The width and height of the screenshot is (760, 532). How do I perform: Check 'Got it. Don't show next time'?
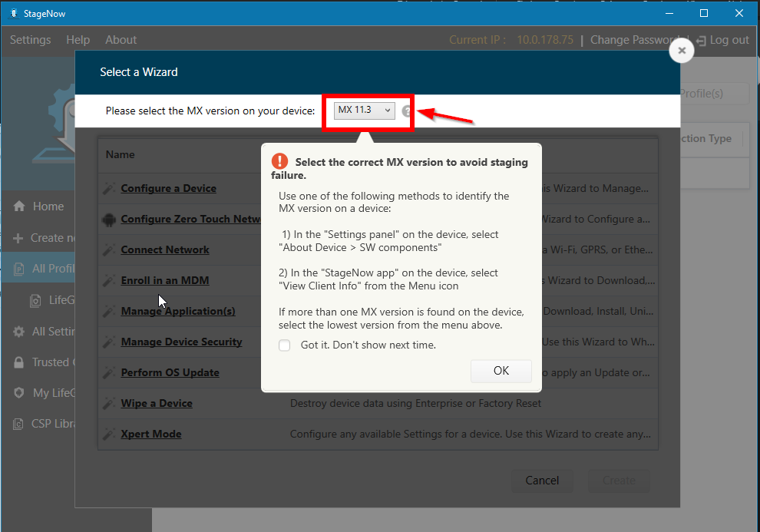pyautogui.click(x=285, y=345)
